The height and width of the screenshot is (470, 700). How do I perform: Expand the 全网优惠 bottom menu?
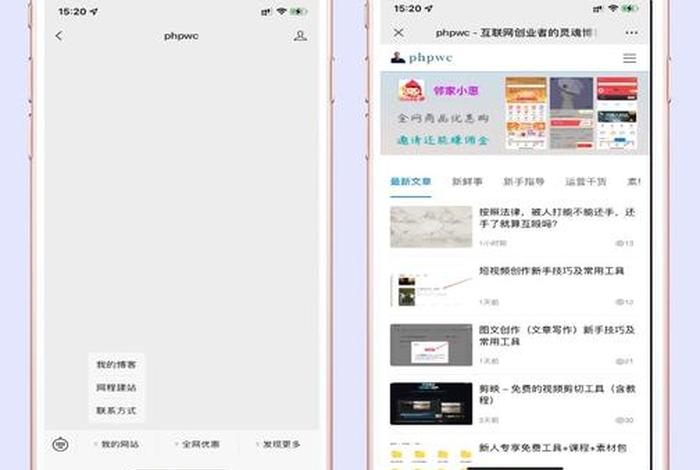pyautogui.click(x=198, y=444)
